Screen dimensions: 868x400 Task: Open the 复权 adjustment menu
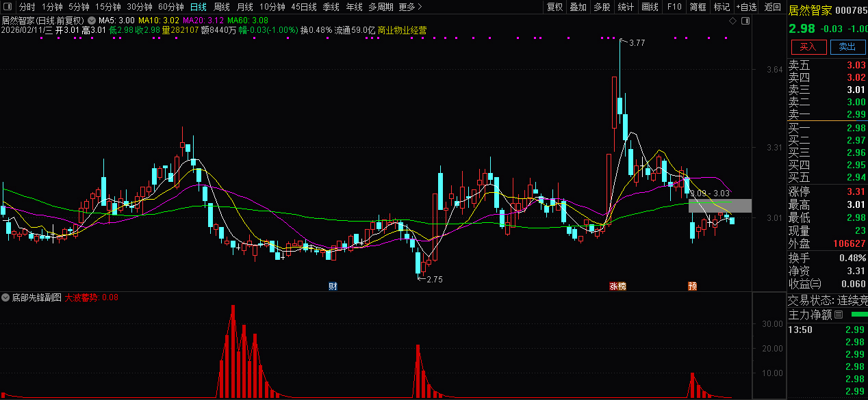pos(554,7)
